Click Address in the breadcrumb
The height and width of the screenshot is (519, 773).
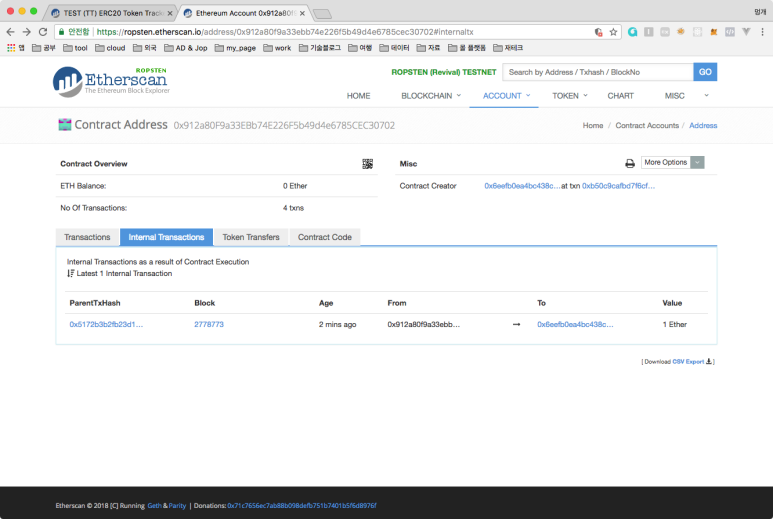tap(703, 126)
